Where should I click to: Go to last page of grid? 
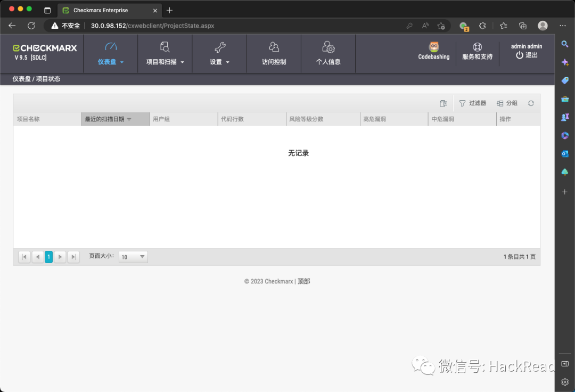(73, 257)
